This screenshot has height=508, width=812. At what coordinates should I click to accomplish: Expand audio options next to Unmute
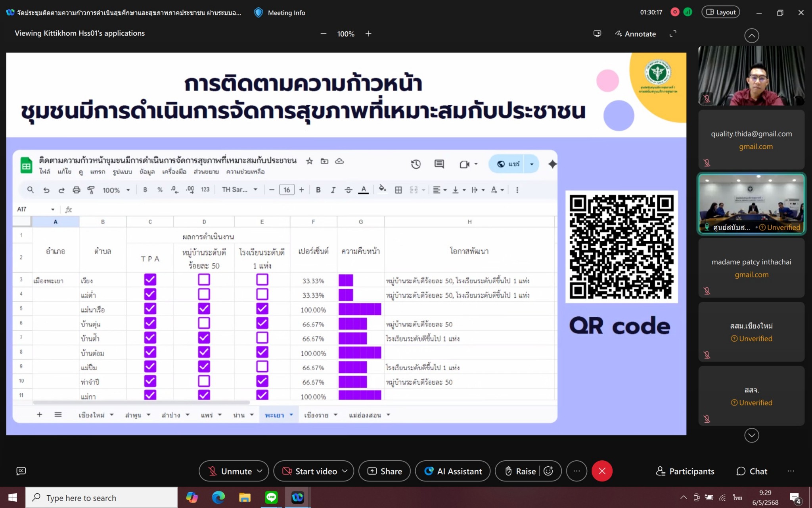point(260,471)
